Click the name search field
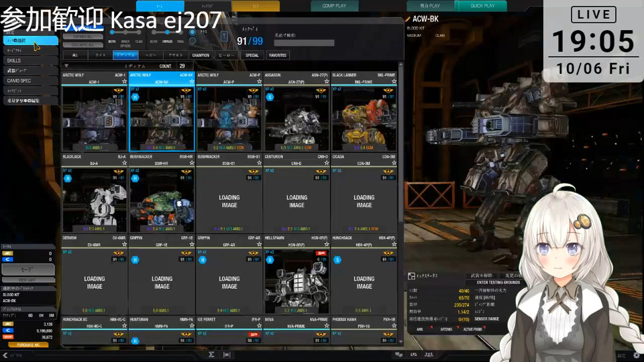Viewport: 644px width, 362px height. (x=304, y=43)
